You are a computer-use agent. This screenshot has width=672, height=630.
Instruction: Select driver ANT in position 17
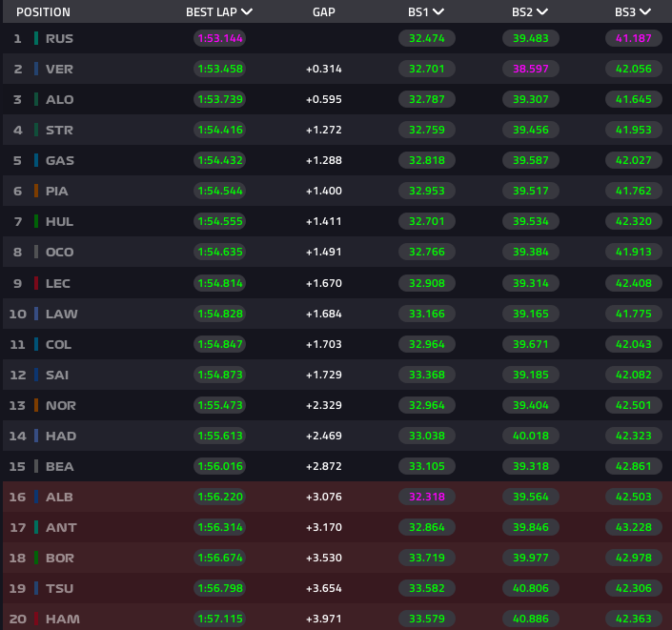61,527
